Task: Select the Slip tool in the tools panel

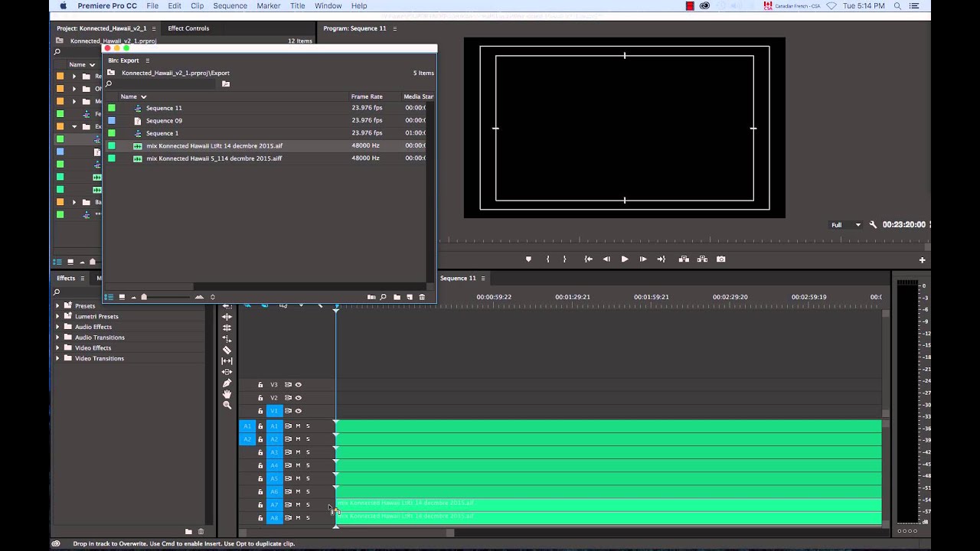Action: (227, 360)
